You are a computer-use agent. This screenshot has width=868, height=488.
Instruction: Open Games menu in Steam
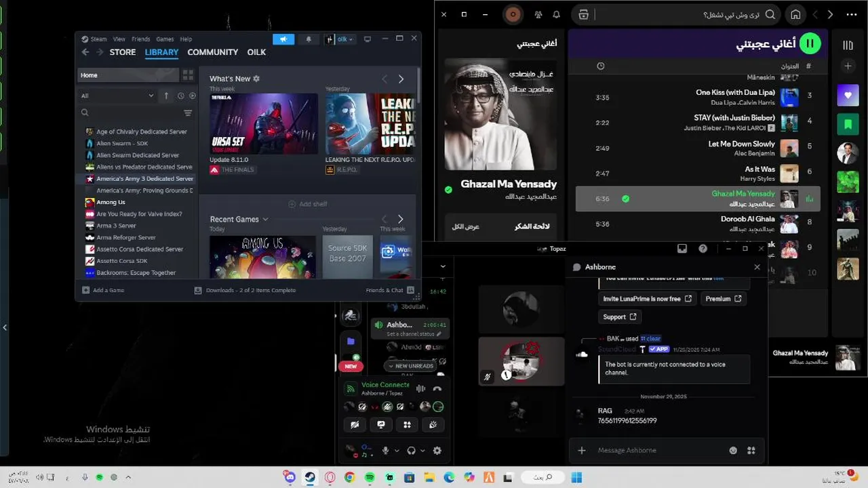(165, 39)
